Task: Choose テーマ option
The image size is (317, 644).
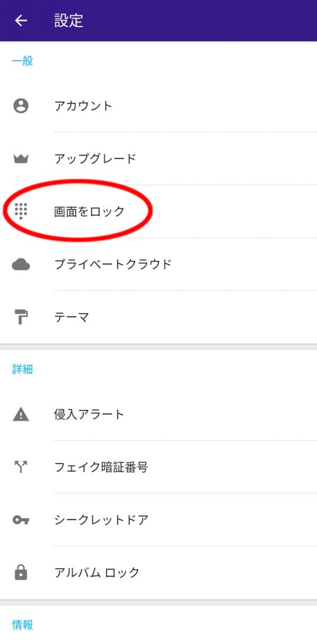Action: (x=158, y=317)
